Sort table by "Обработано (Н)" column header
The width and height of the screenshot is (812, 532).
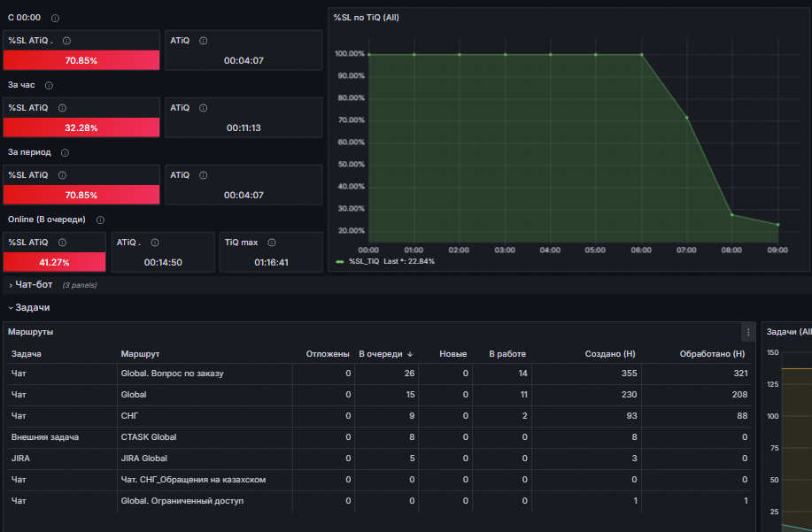(x=712, y=354)
